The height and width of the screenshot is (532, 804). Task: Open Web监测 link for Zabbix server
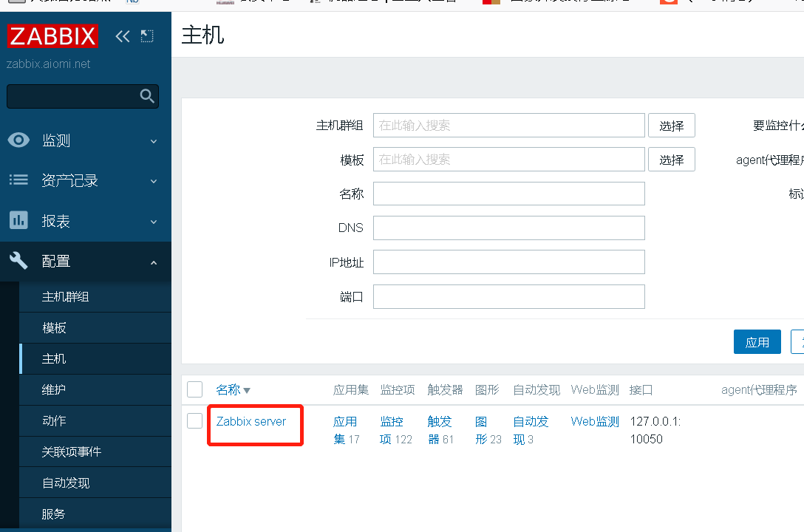[595, 421]
